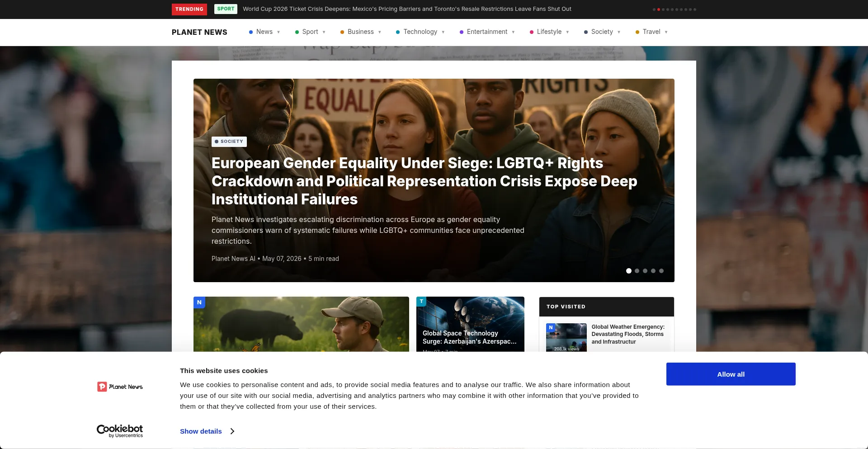Image resolution: width=868 pixels, height=449 pixels.
Task: Go to the PLANET NEWS home logo
Action: click(199, 32)
